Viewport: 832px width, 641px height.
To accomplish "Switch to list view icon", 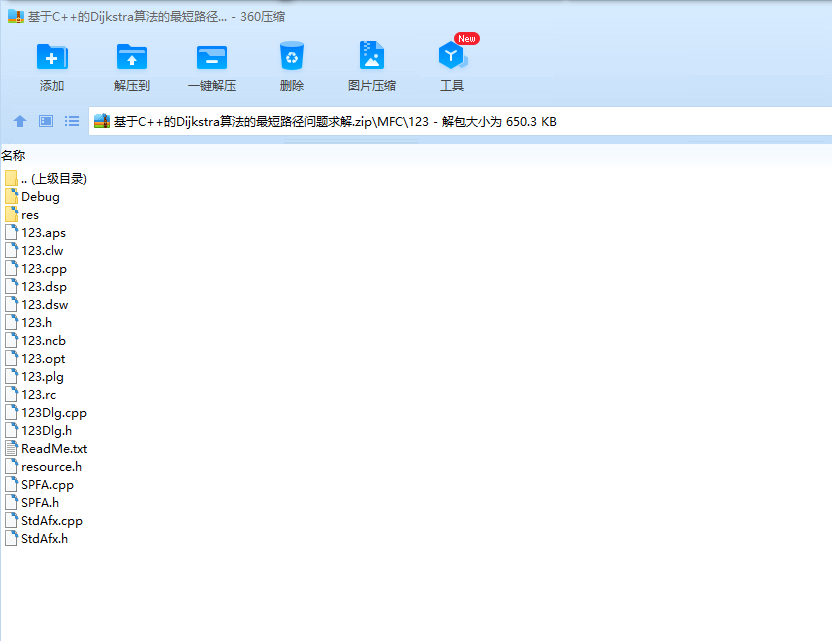I will click(x=72, y=122).
